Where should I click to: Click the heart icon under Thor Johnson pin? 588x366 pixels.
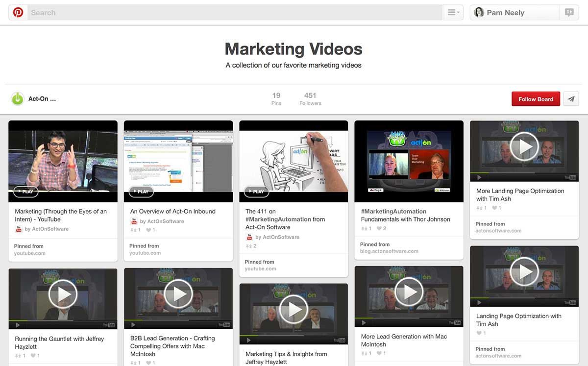pos(379,228)
